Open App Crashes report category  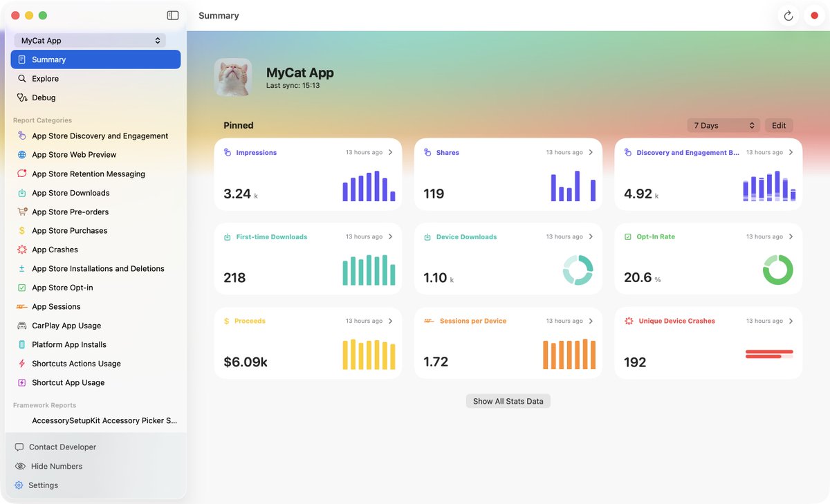point(95,250)
